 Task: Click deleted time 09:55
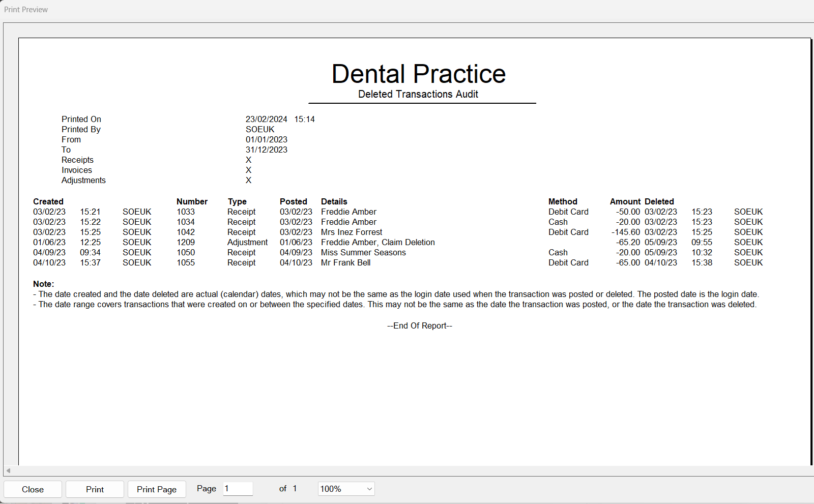[x=702, y=242]
